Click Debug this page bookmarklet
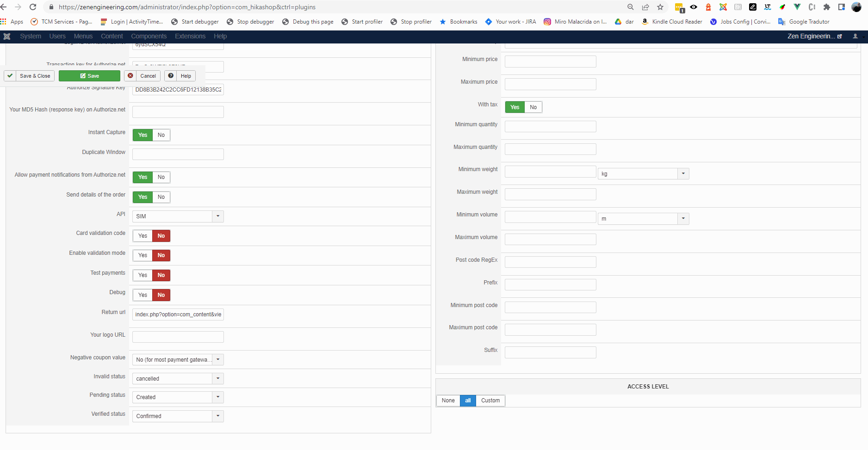This screenshot has height=450, width=868. pyautogui.click(x=308, y=22)
